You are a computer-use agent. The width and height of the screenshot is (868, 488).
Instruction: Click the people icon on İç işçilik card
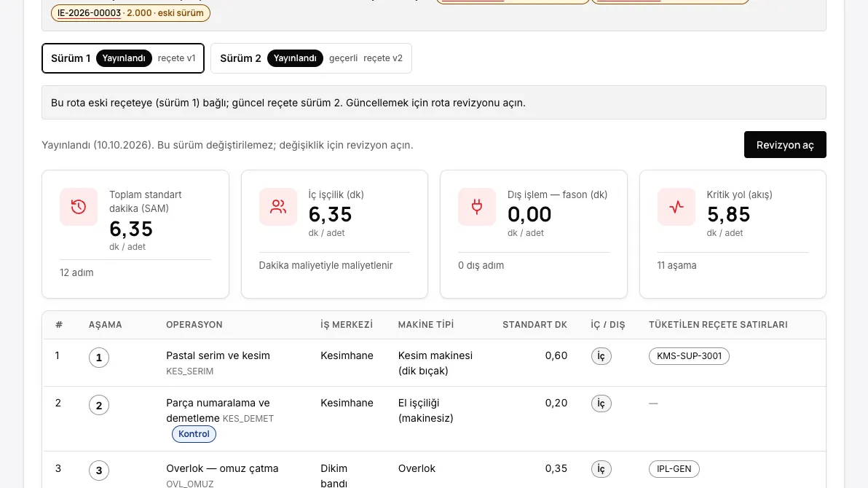tap(278, 207)
